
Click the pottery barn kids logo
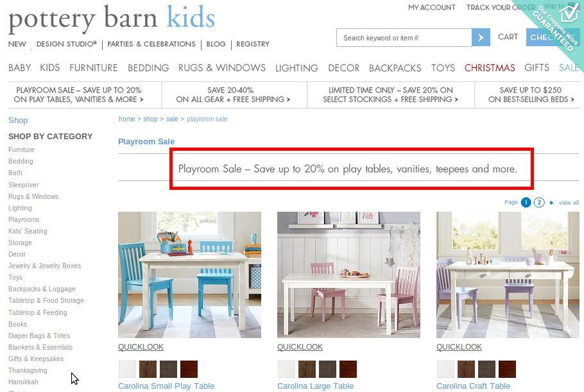[112, 18]
